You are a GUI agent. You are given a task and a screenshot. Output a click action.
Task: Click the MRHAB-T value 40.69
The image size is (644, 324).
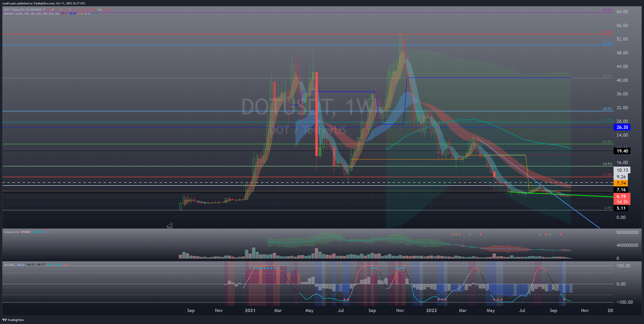[x=73, y=14]
